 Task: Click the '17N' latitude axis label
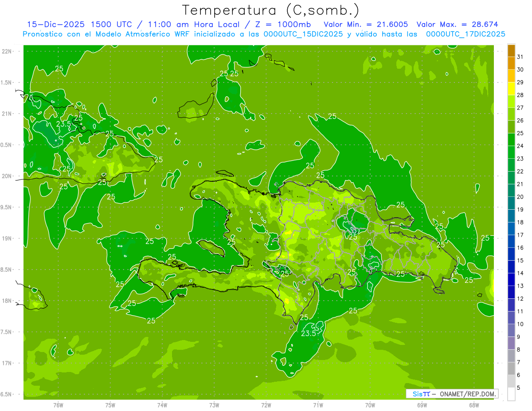[7, 363]
